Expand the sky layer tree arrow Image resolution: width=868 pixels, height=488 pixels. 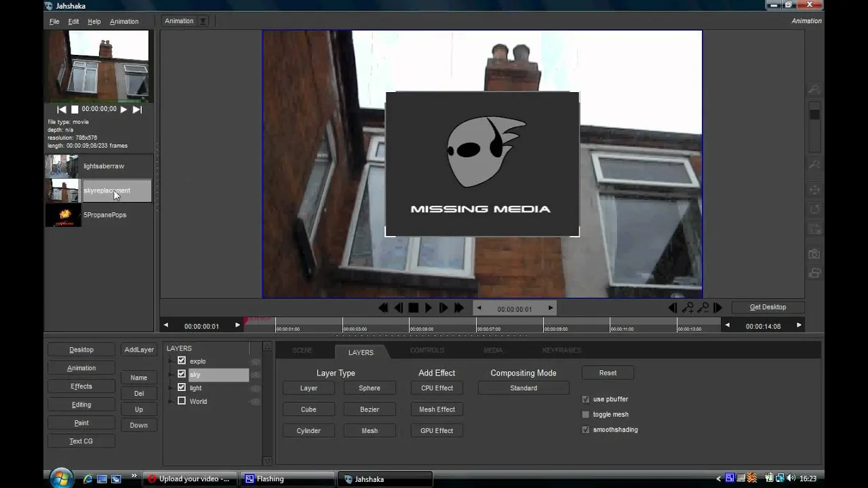coord(170,375)
